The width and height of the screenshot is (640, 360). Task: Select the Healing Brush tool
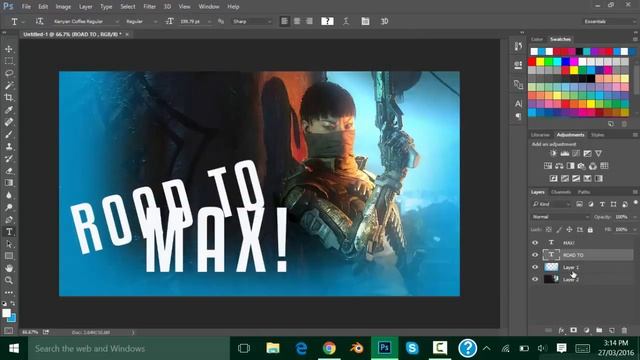9,122
